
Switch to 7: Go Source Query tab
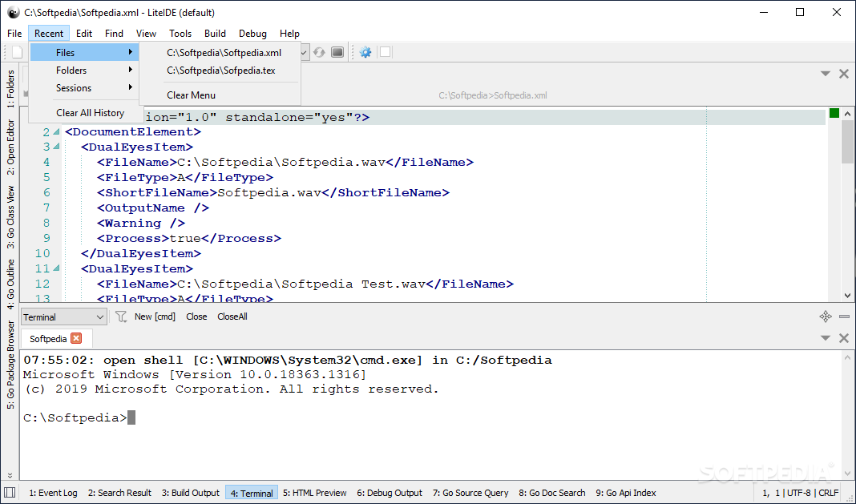click(470, 493)
